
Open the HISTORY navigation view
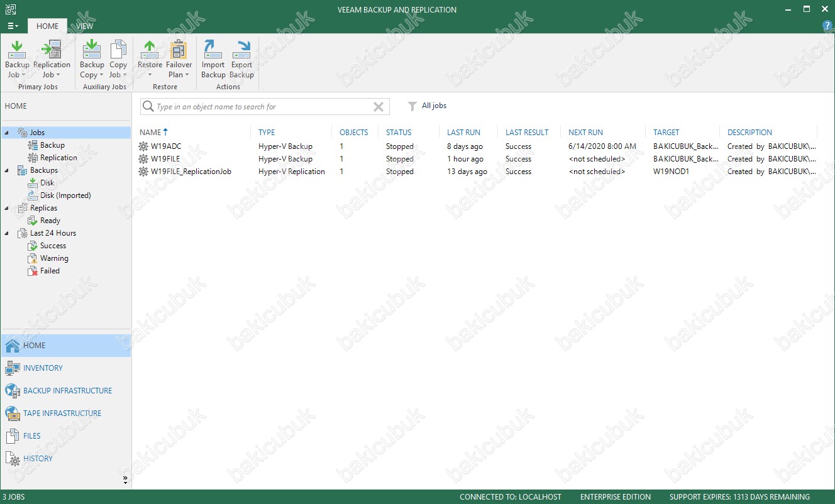point(66,459)
